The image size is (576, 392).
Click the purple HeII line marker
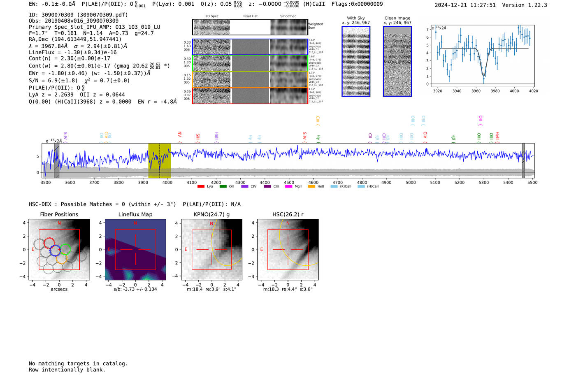pos(216,137)
